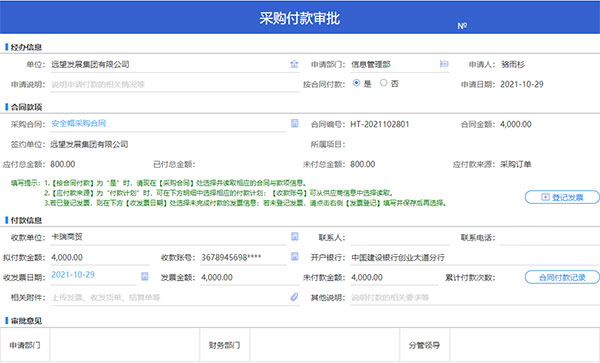600x363 pixels.
Task: Open 合同付款记录 button
Action: coord(562,277)
